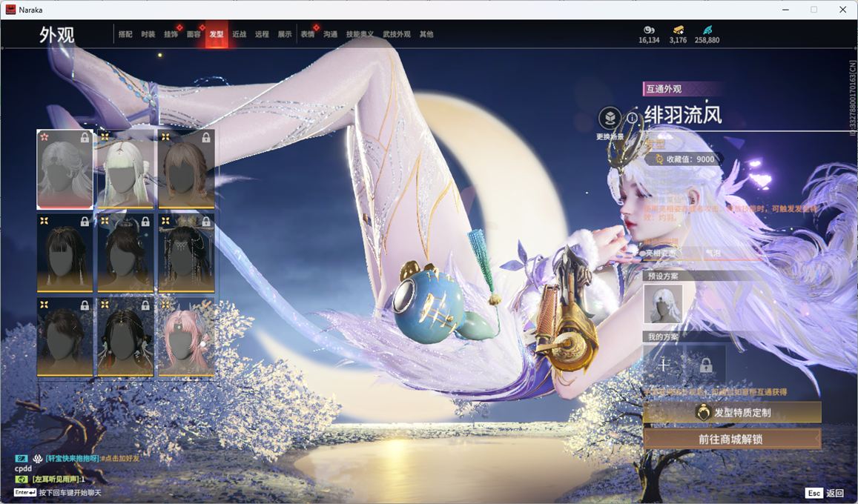Select the pale green long hairstyle thumbnail
The height and width of the screenshot is (504, 858).
tap(125, 170)
